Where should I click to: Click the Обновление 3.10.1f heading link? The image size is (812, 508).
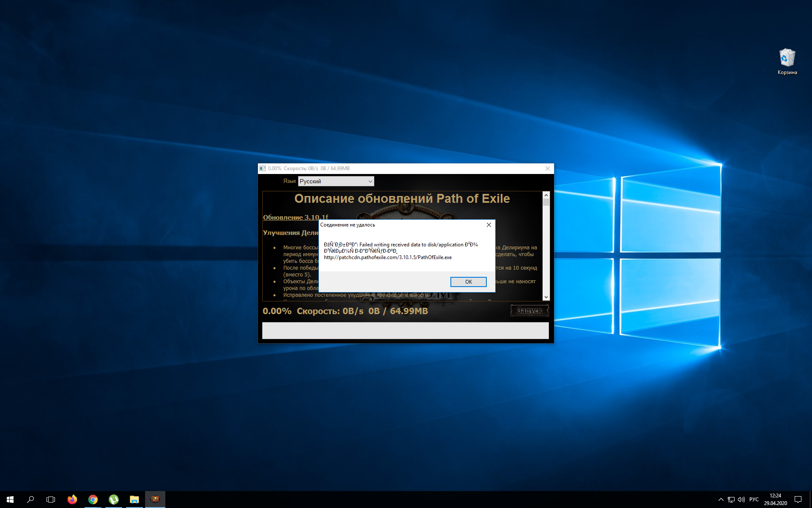[296, 217]
